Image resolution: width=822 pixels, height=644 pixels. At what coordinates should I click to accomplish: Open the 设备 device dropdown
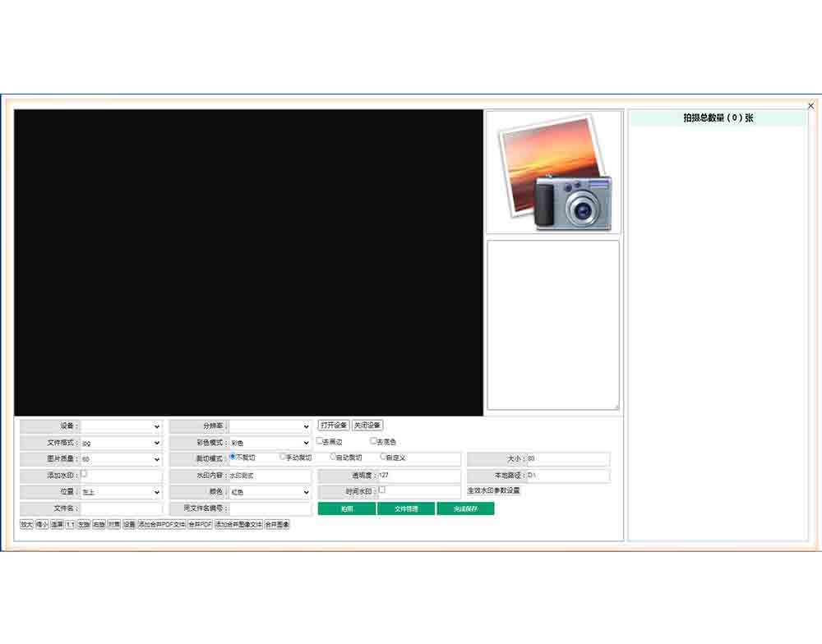(x=121, y=427)
